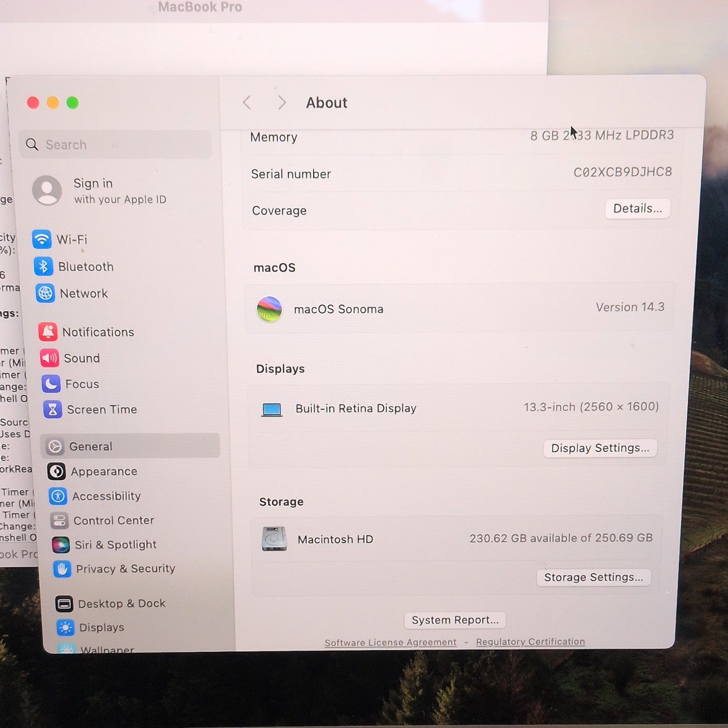The image size is (728, 728).
Task: Select the Screen Time sidebar label
Action: (x=102, y=410)
